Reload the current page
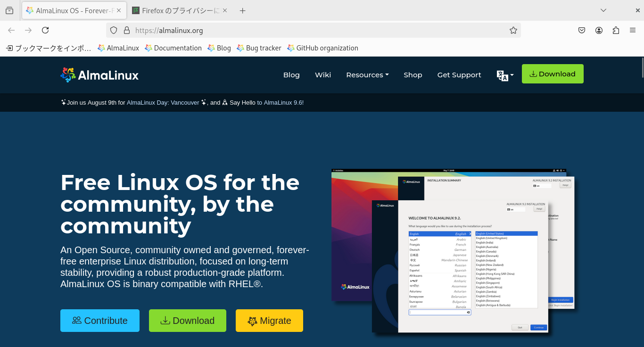 (45, 30)
